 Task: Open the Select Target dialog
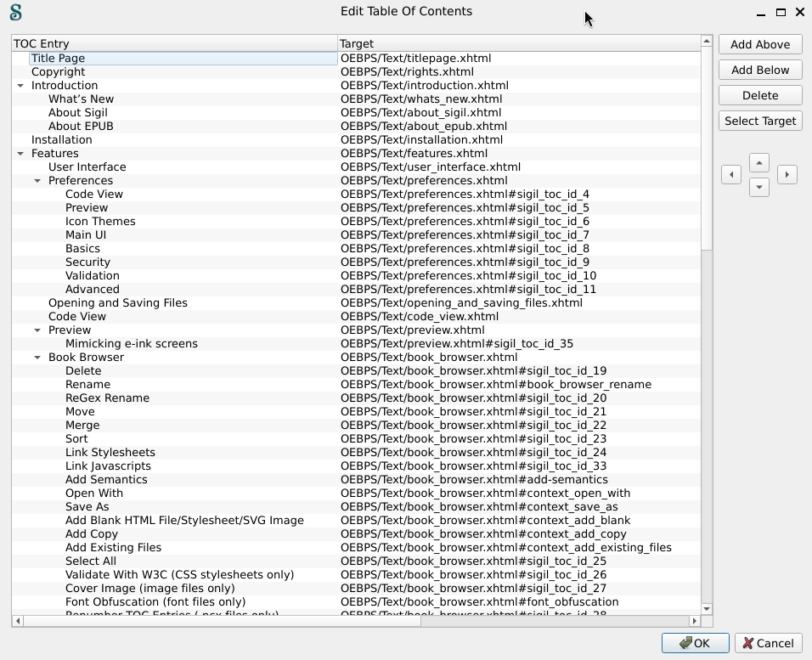760,121
